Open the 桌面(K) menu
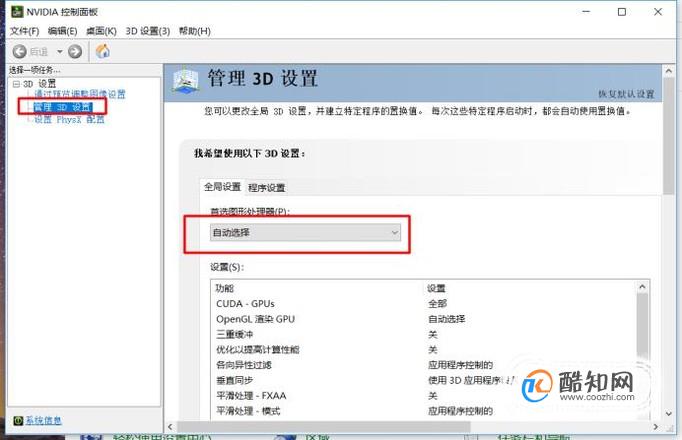 101,31
